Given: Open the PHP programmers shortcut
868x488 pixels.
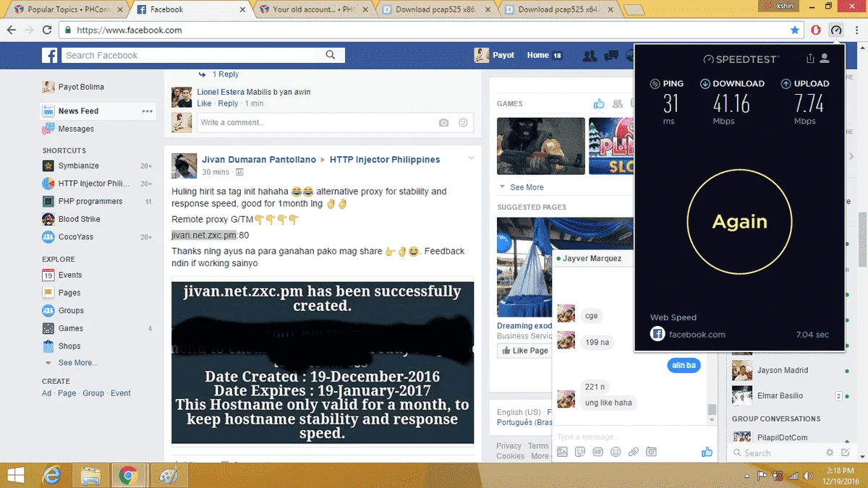Looking at the screenshot, I should 90,201.
